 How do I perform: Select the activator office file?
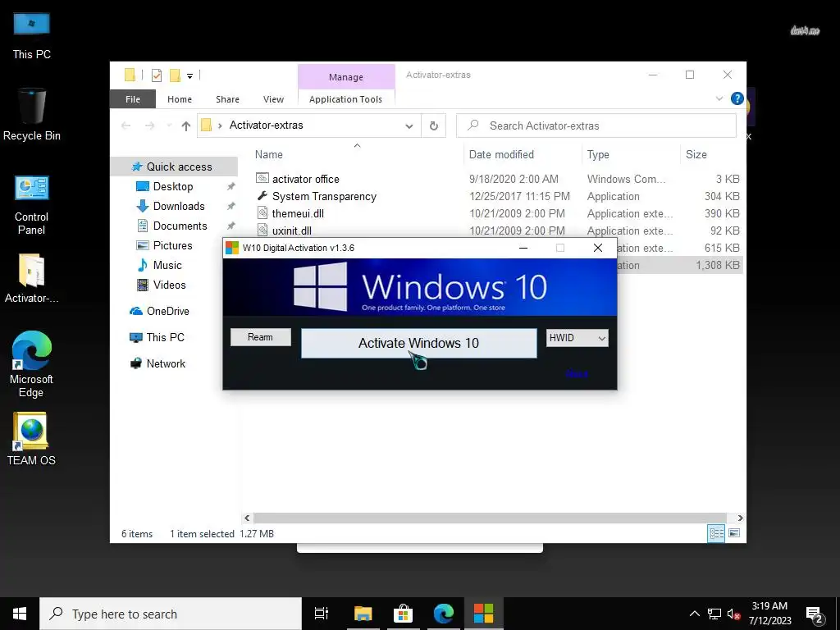point(305,179)
